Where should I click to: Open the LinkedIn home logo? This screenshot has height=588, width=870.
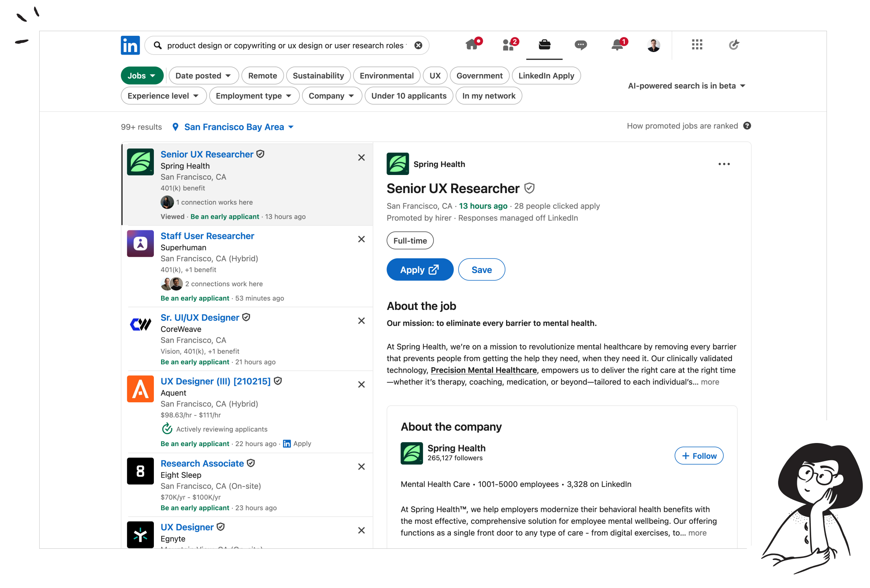click(x=130, y=45)
